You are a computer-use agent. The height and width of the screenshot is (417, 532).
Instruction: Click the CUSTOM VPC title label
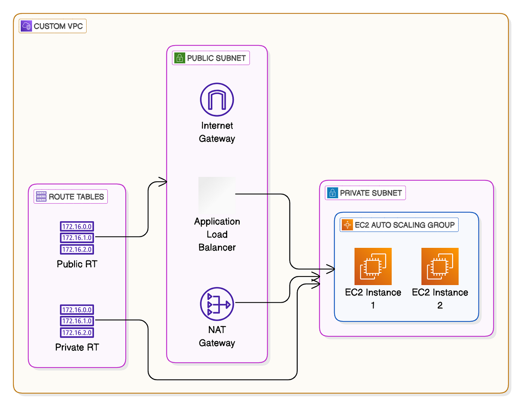[x=58, y=26]
